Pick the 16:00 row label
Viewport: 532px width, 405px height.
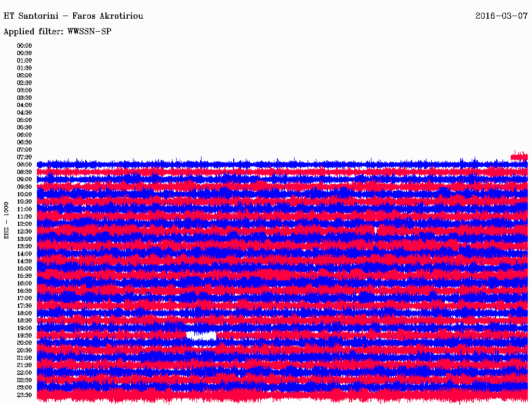[x=24, y=283]
